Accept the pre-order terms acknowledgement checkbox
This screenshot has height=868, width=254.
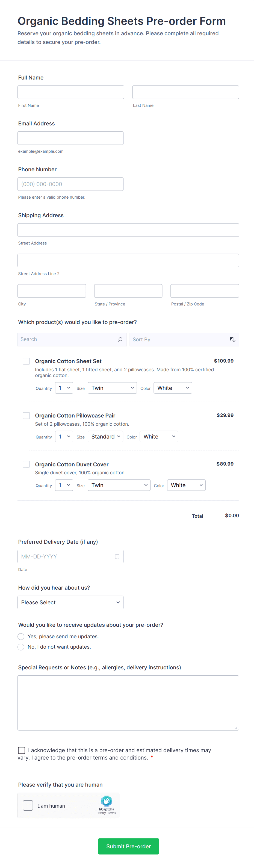[x=22, y=750]
